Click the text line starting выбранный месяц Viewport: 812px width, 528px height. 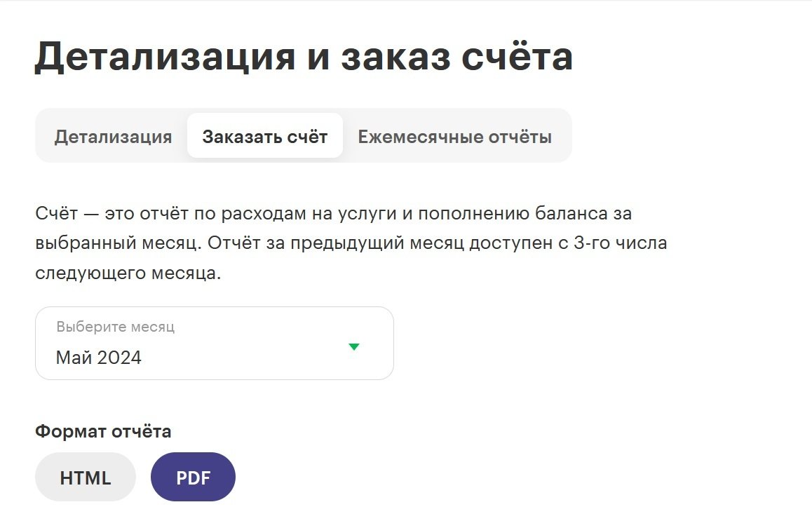[x=351, y=243]
